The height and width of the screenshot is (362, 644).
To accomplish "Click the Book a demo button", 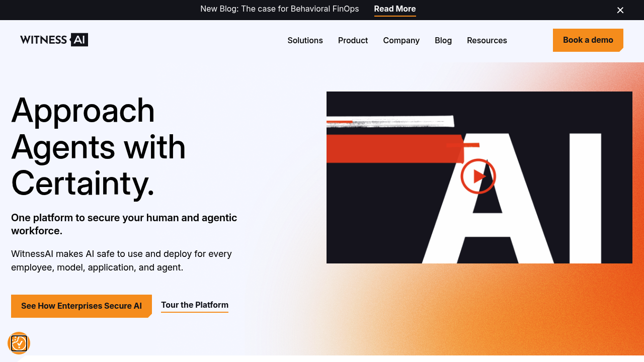I will pos(588,40).
